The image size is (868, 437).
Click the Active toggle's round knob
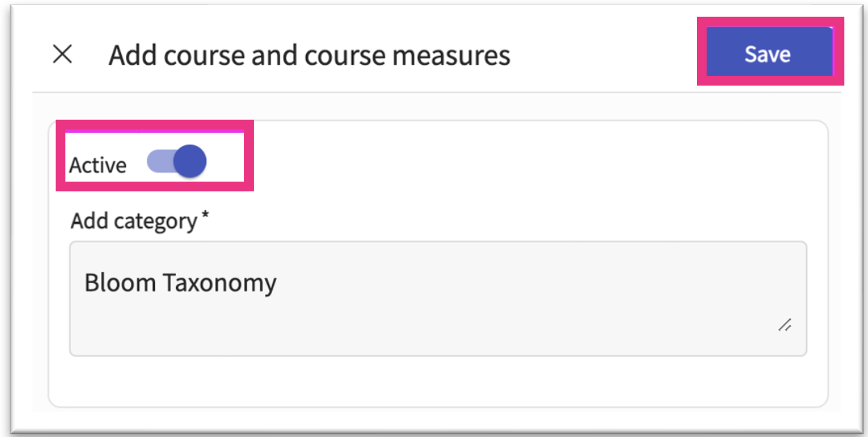point(189,163)
